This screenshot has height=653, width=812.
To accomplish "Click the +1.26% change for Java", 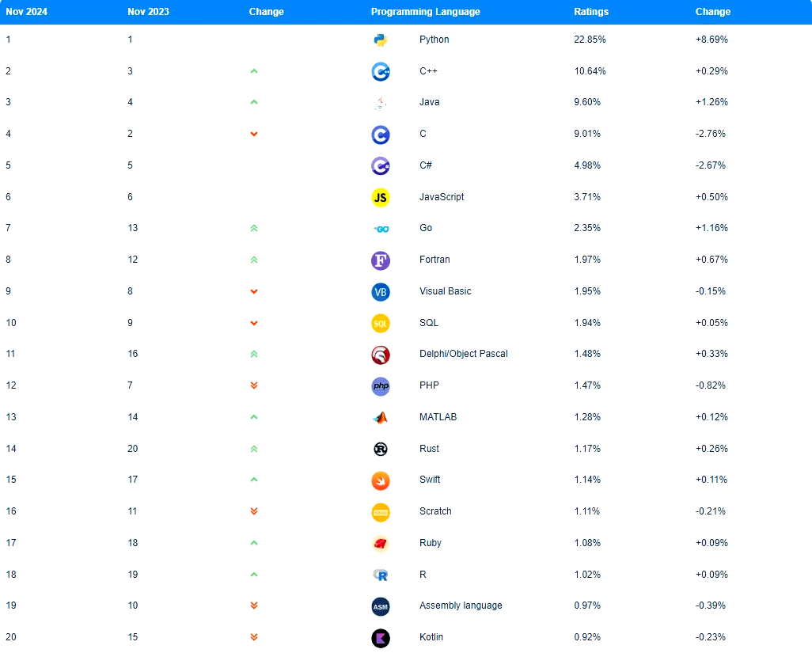I will point(711,103).
